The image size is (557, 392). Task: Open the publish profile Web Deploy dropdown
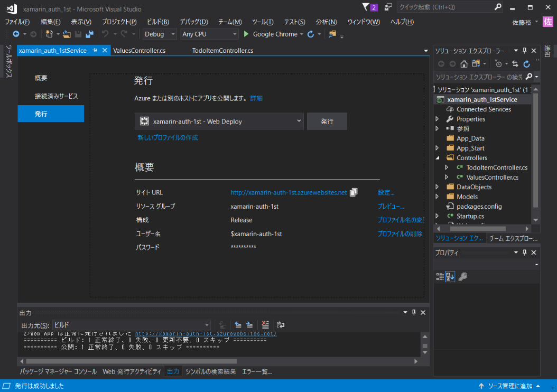click(x=219, y=122)
